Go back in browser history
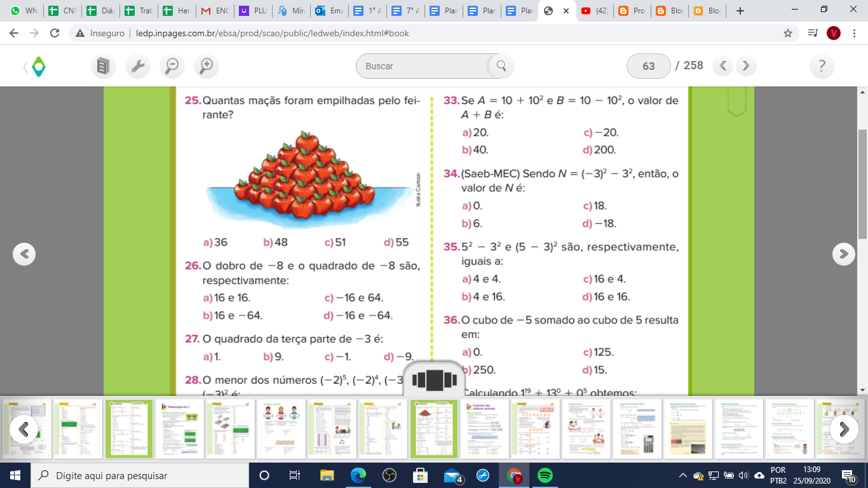Image resolution: width=868 pixels, height=488 pixels. pyautogui.click(x=15, y=33)
